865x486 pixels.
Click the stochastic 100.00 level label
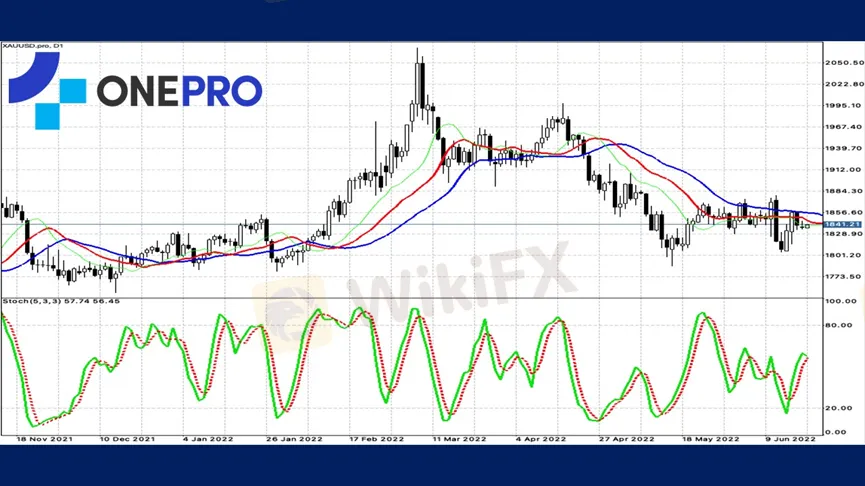[842, 301]
